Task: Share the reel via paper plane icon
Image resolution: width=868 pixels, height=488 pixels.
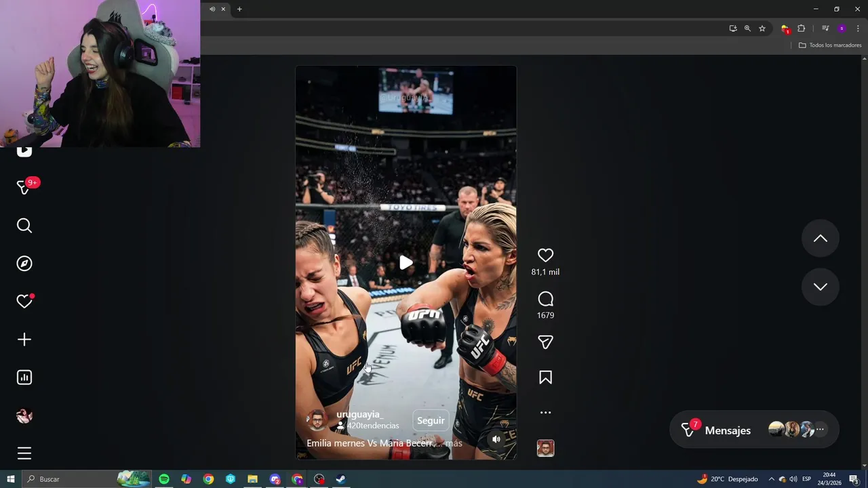Action: coord(545,342)
